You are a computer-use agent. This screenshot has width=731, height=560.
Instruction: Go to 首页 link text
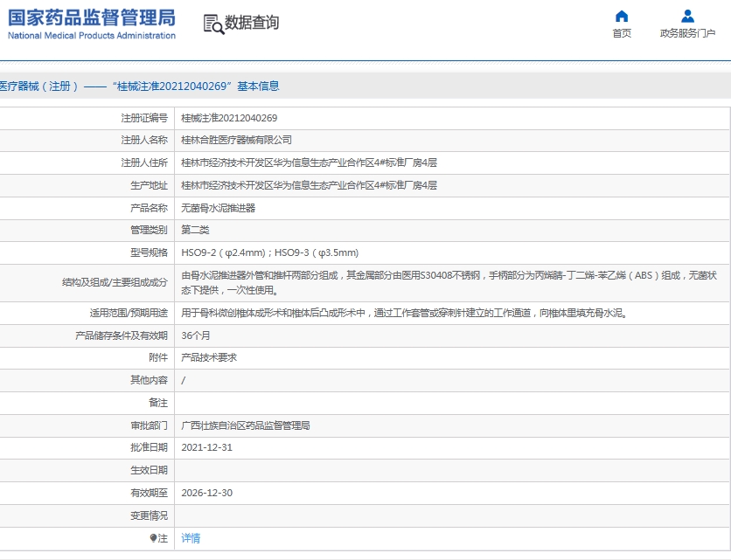[622, 33]
